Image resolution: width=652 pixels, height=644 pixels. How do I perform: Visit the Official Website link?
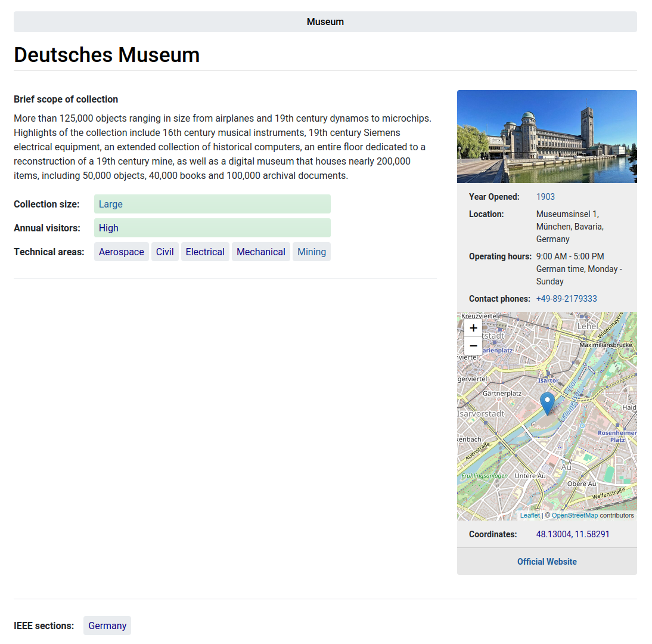[x=547, y=562]
